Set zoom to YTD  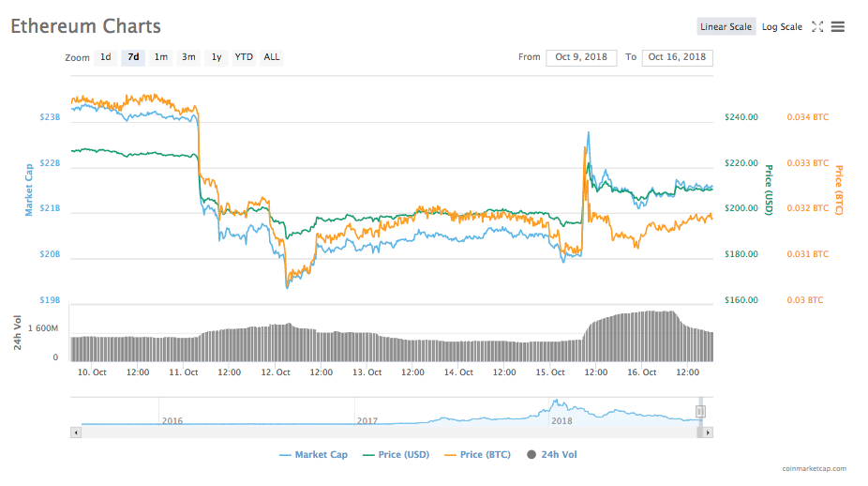[x=244, y=57]
